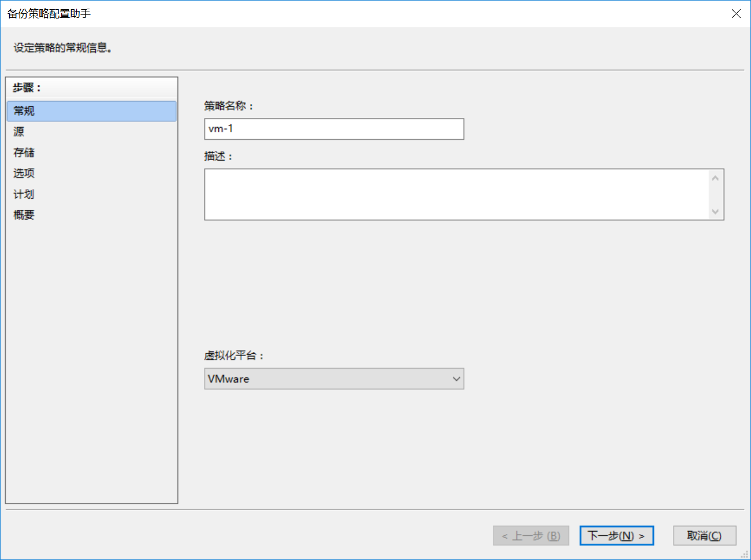751x560 pixels.
Task: Select the 概要 step
Action: tap(24, 215)
